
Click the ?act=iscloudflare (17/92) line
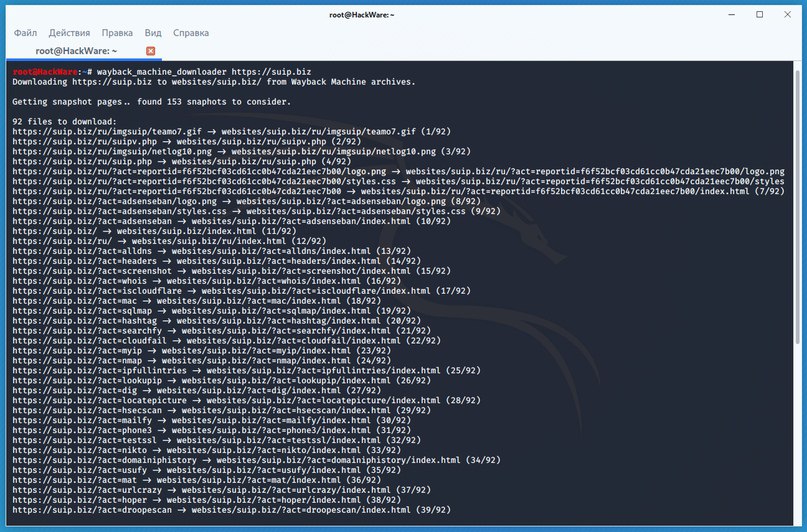[241, 291]
